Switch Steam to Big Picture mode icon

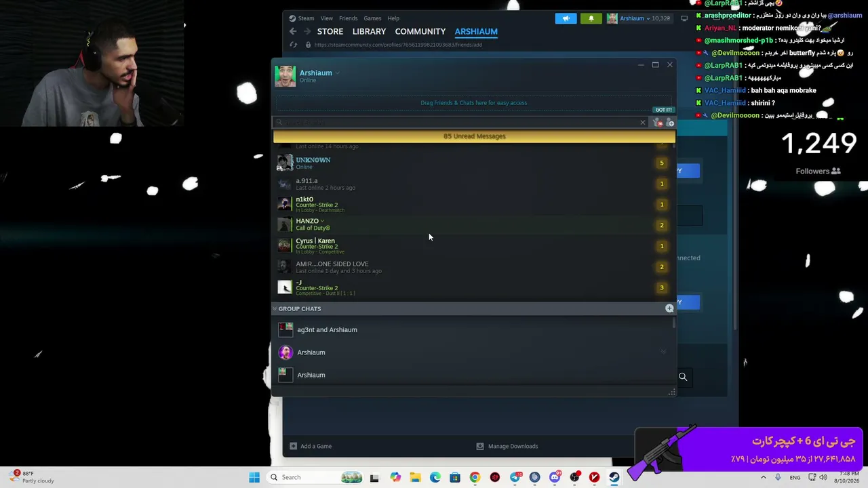click(x=684, y=18)
